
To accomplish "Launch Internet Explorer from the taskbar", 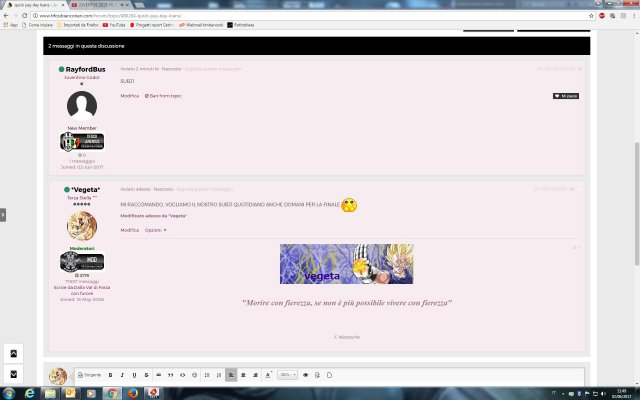I will 29,393.
